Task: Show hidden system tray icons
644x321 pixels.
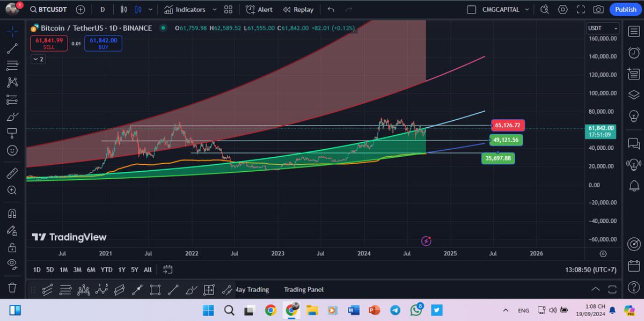Action: click(506, 310)
